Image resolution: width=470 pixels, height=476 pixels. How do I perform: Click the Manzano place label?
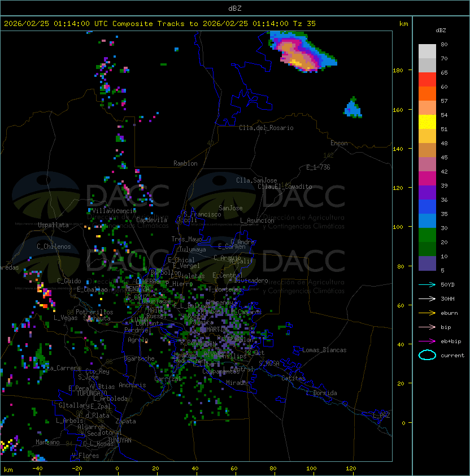click(x=47, y=442)
